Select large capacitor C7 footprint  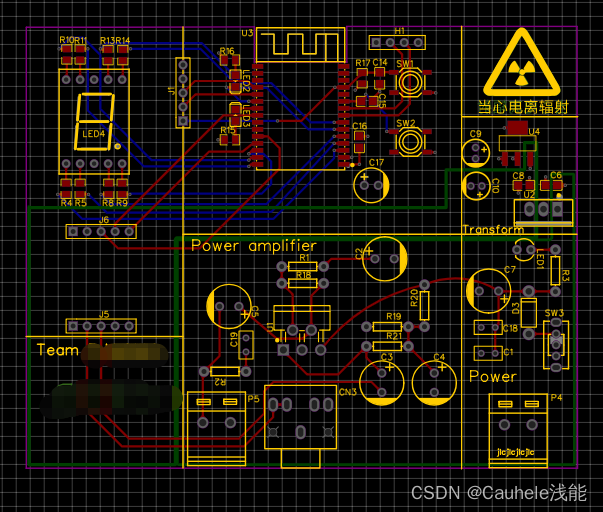[488, 291]
